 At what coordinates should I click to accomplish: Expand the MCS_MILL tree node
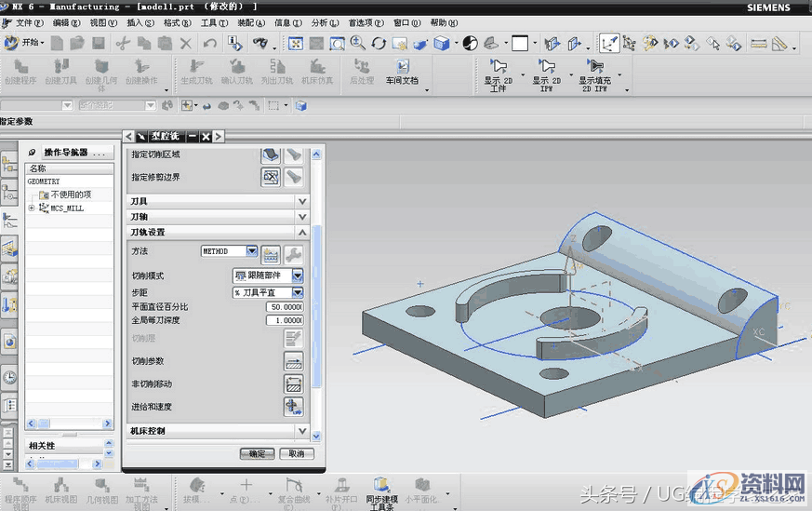tap(32, 208)
